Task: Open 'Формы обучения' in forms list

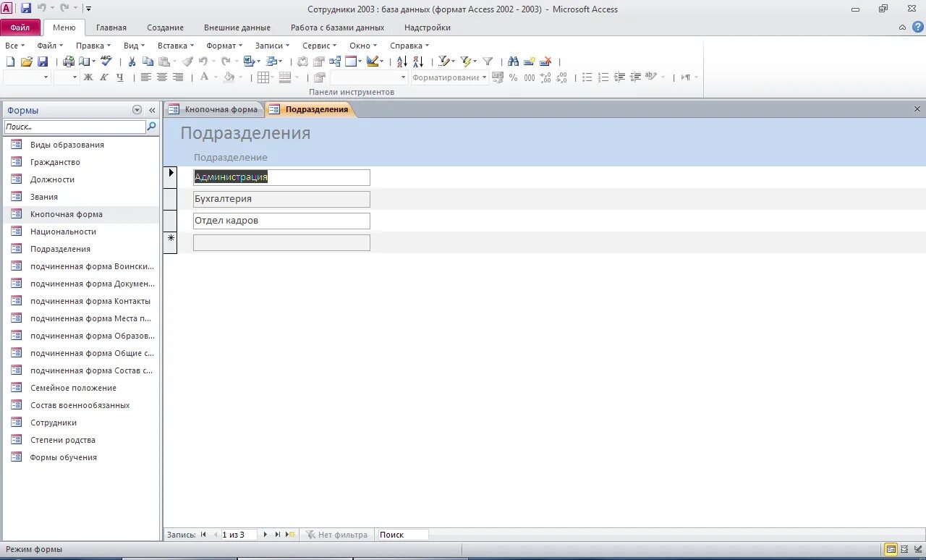Action: click(80, 457)
